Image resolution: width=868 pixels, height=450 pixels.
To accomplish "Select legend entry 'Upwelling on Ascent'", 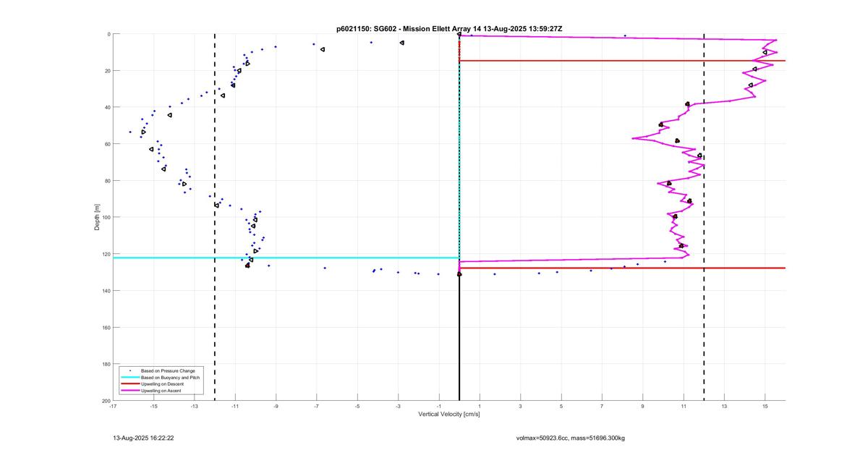I will pyautogui.click(x=161, y=391).
